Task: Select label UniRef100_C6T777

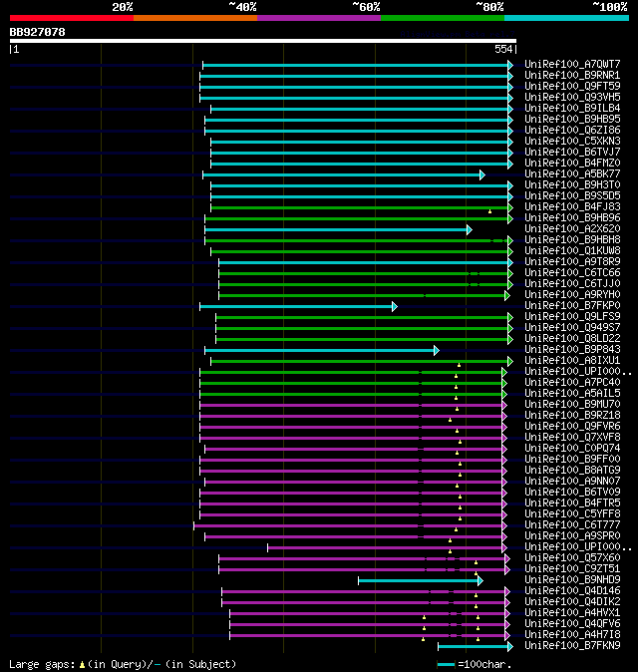Action: click(x=572, y=525)
